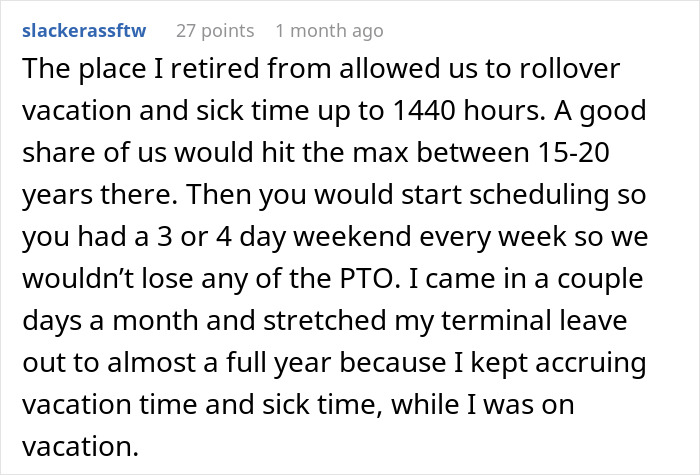Open the 1 month ago timestamp permalink

(x=329, y=31)
